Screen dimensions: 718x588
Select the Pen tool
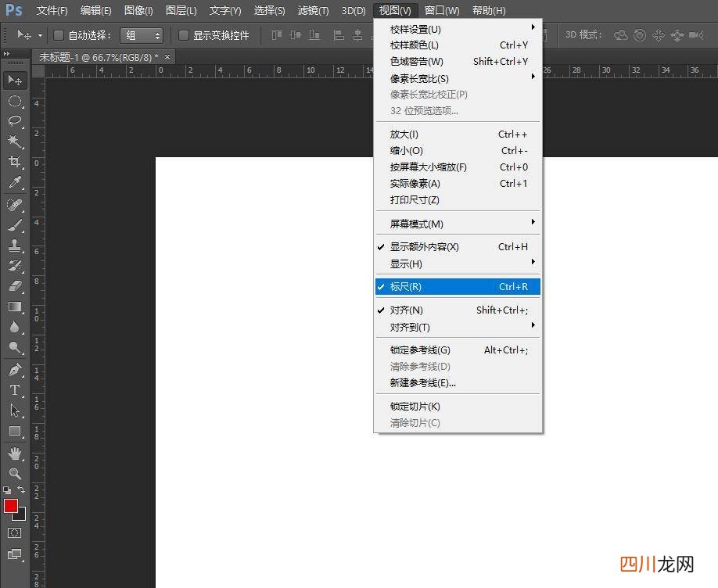15,369
